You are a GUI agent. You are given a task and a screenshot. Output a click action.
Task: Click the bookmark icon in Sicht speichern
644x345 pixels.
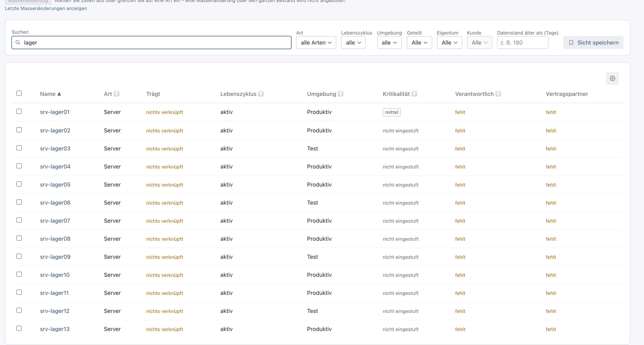coord(571,43)
